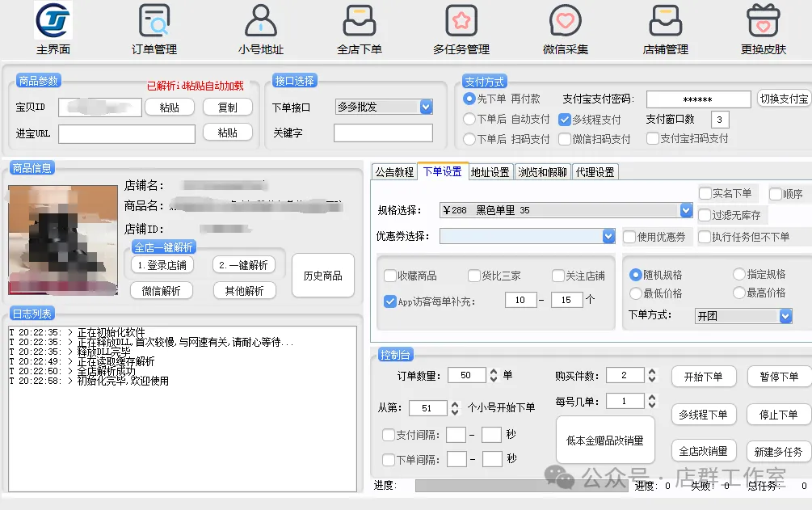Expand the 下单方式 开团 dropdown
This screenshot has width=812, height=510.
(785, 316)
